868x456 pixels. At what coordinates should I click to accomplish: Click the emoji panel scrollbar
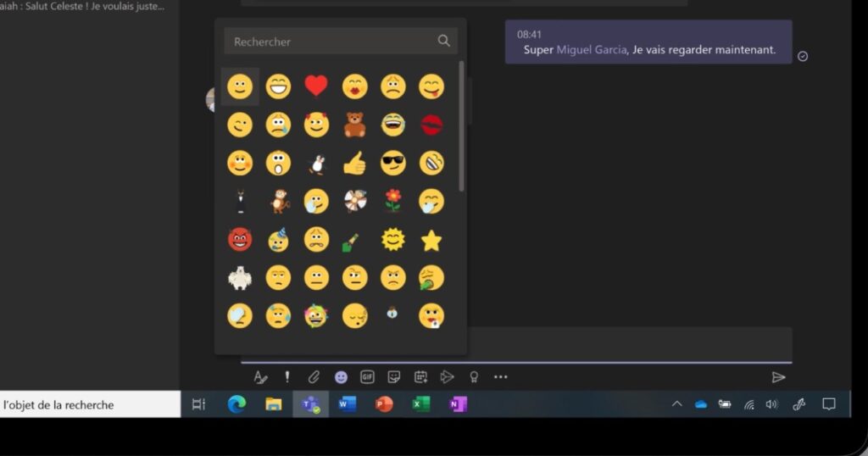pyautogui.click(x=462, y=126)
